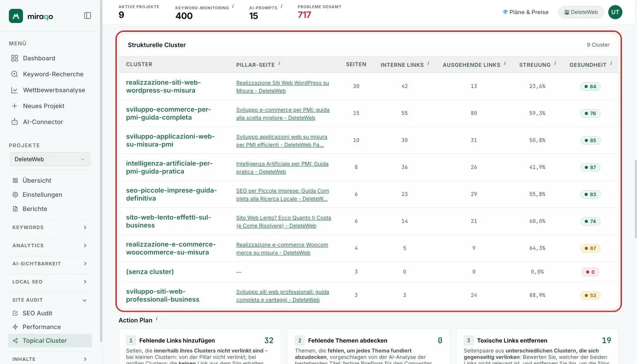Click the yellow health badge 67
The height and width of the screenshot is (364, 637).
point(590,248)
